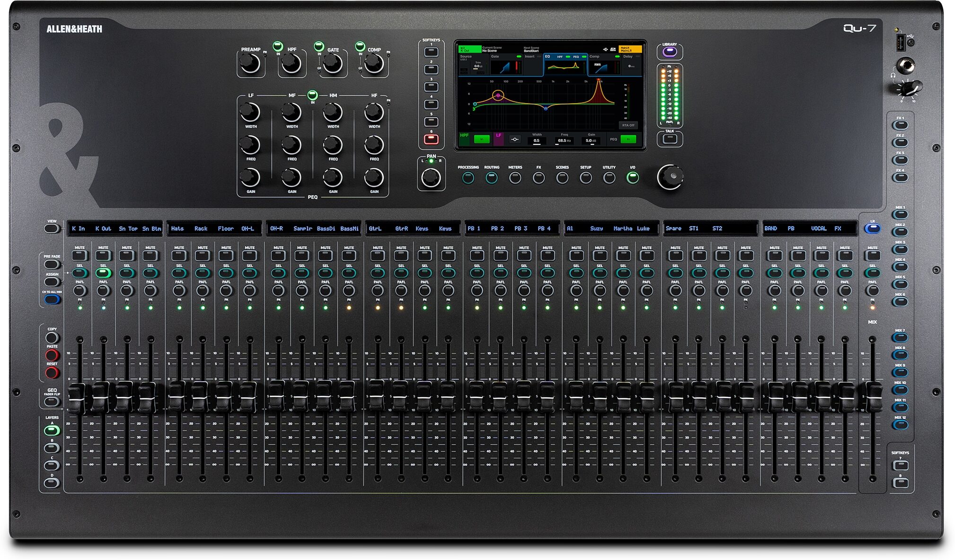Open the Gate tab on the touchscreen

coord(505,65)
